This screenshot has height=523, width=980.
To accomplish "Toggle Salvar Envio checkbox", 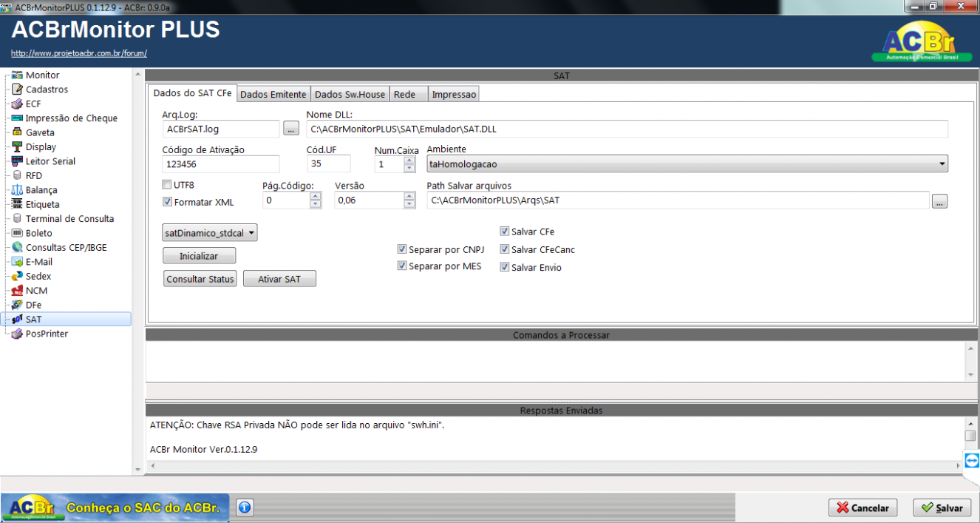I will (505, 267).
